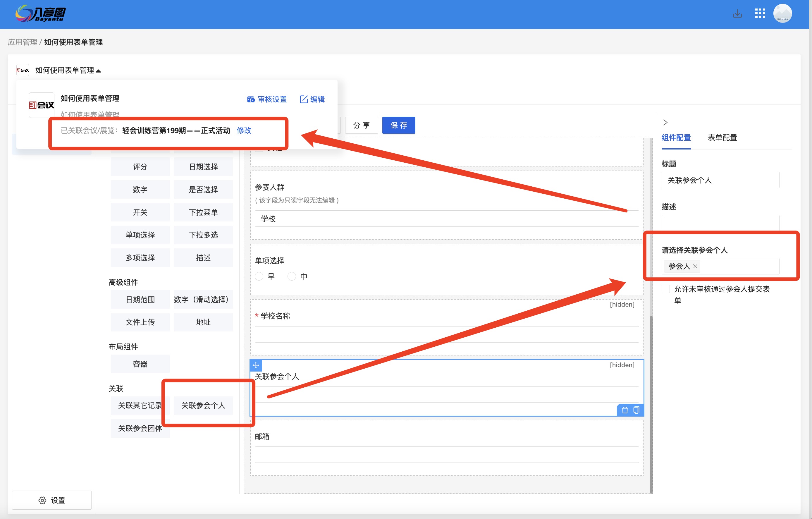This screenshot has width=812, height=519.
Task: Click the user avatar at top right
Action: (x=783, y=13)
